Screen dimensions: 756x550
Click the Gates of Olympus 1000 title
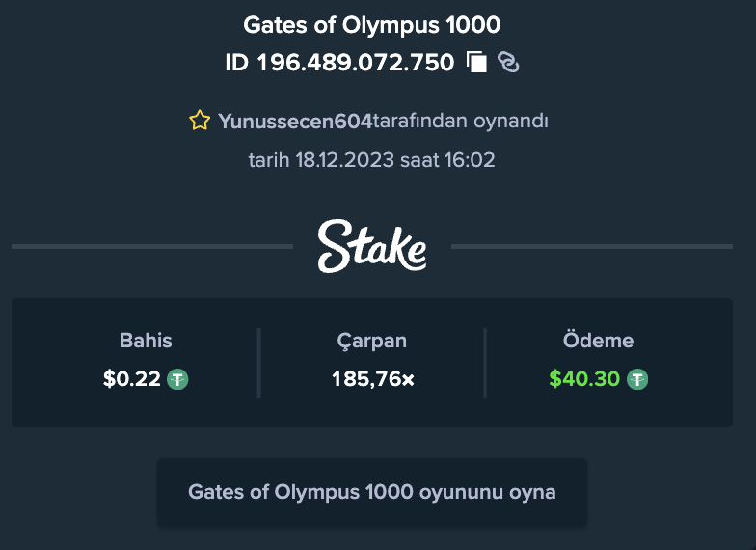click(x=372, y=25)
